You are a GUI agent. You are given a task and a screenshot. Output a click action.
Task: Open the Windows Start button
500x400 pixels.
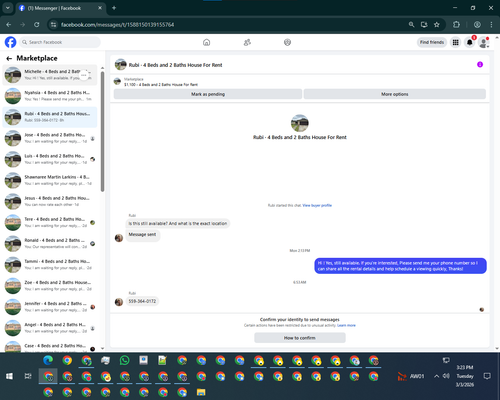[9, 376]
